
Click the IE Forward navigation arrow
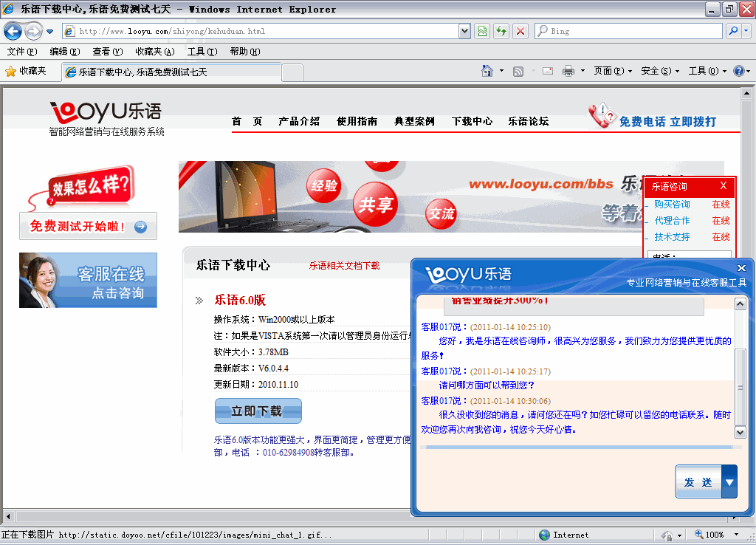[x=33, y=31]
